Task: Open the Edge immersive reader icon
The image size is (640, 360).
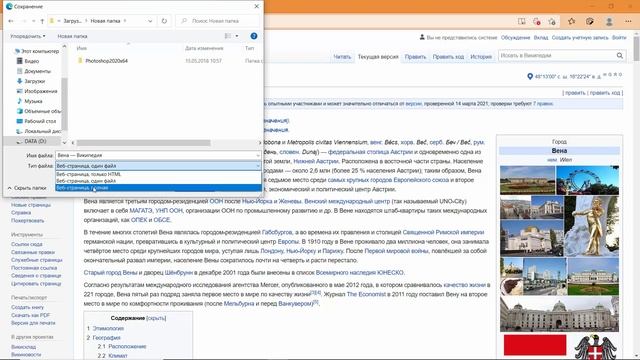Action: 522,21
